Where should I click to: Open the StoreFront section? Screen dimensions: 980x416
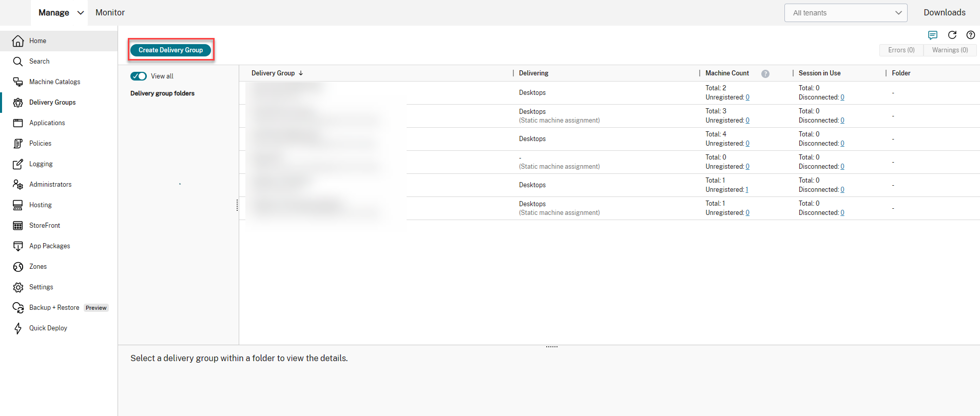point(44,225)
